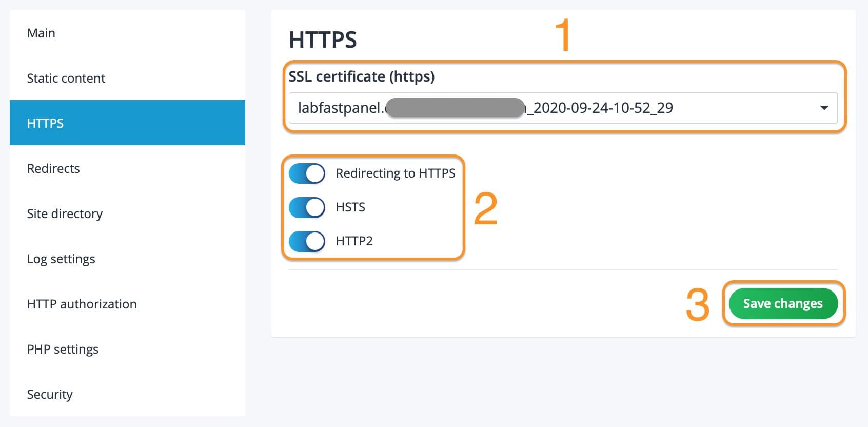Go to HTTP authorization settings
The width and height of the screenshot is (868, 427).
click(82, 304)
